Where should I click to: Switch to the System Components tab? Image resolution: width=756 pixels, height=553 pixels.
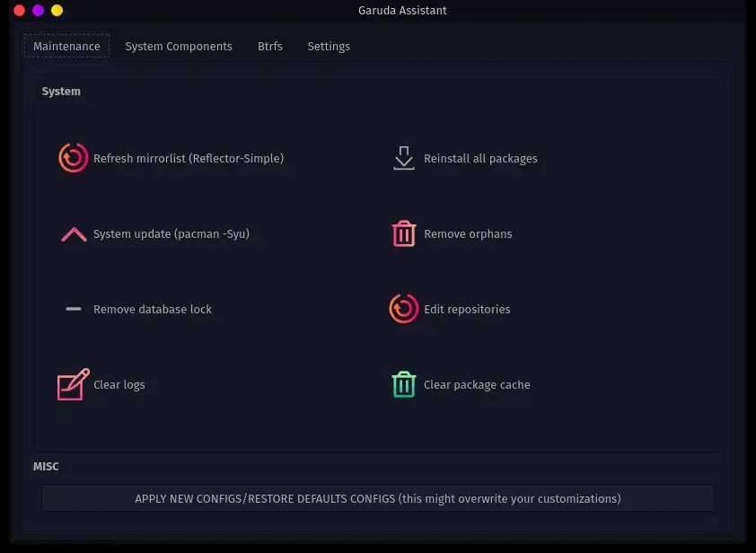(179, 47)
